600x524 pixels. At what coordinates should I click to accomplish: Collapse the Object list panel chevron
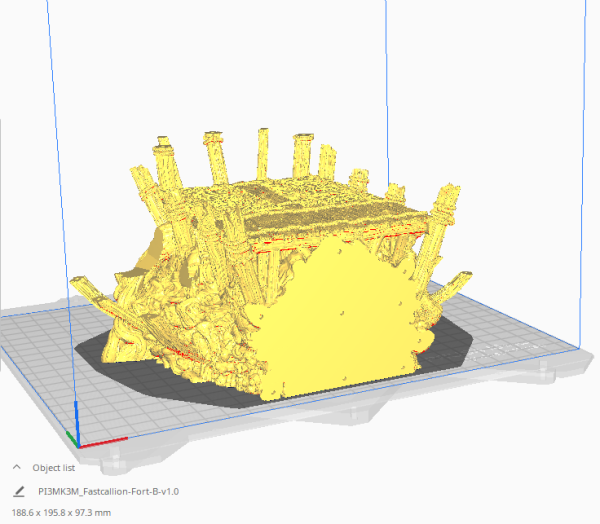pos(17,467)
